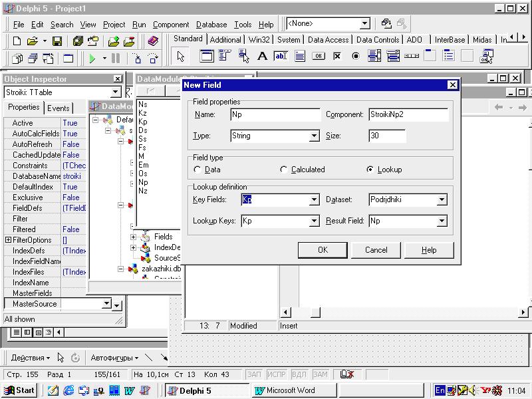This screenshot has height=399, width=532.
Task: Switch to the Data Access palette tab
Action: coord(328,40)
